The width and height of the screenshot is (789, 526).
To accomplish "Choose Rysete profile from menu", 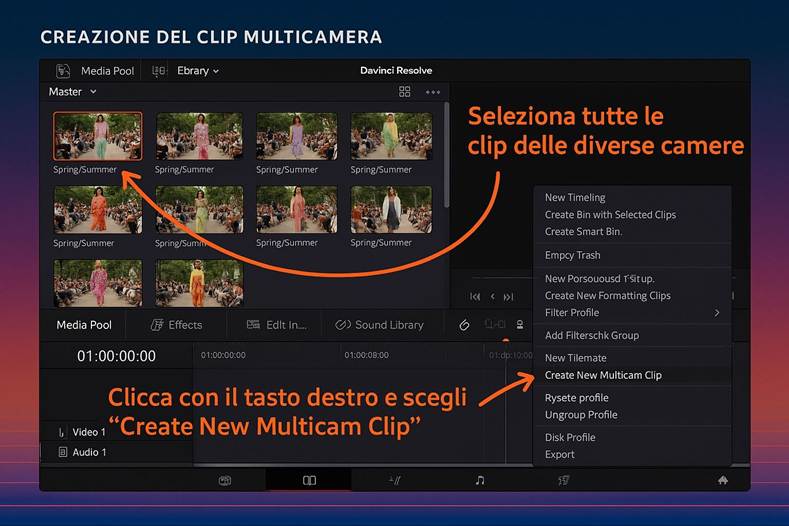I will 576,398.
